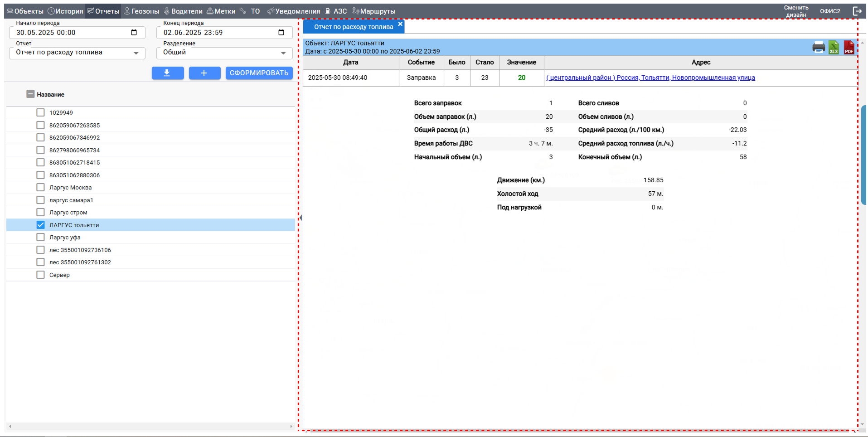Click the horizontal scrollbar under object list
Viewport: 868px width, 437px height.
[150, 426]
